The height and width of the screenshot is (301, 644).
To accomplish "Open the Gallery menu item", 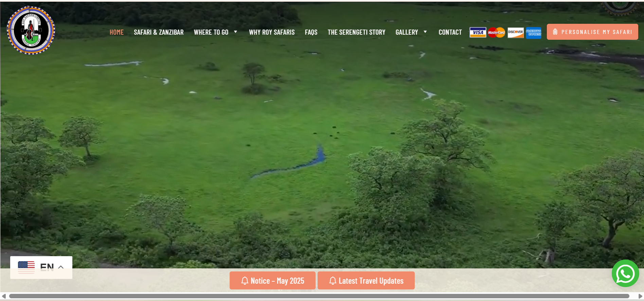I will pyautogui.click(x=407, y=32).
